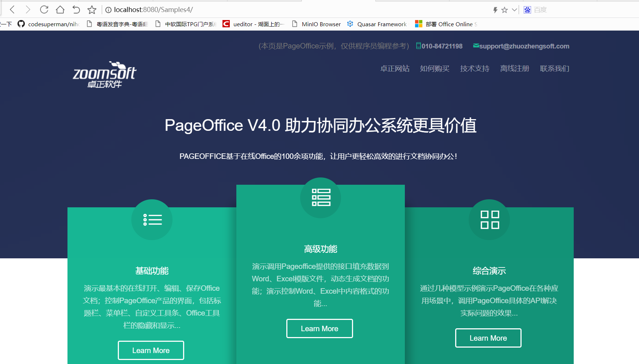Screen dimensions: 639x364
Task: Click the 基础功能 card heading
Action: (x=152, y=271)
